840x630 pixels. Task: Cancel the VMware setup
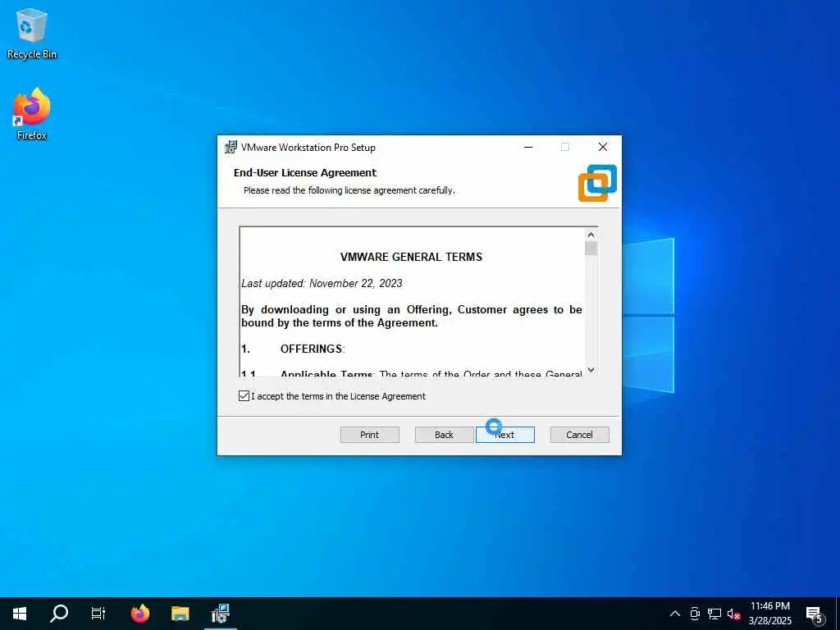[580, 435]
